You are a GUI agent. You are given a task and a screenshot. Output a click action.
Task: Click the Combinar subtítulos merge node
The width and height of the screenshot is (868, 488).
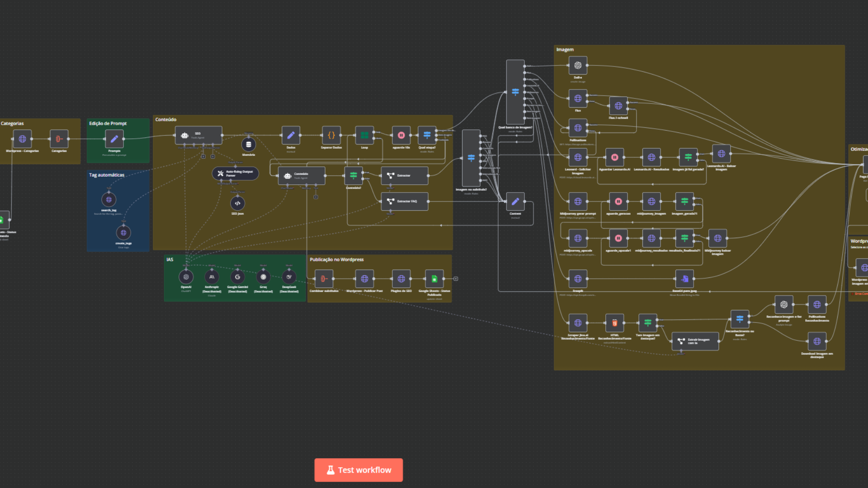pos(324,279)
